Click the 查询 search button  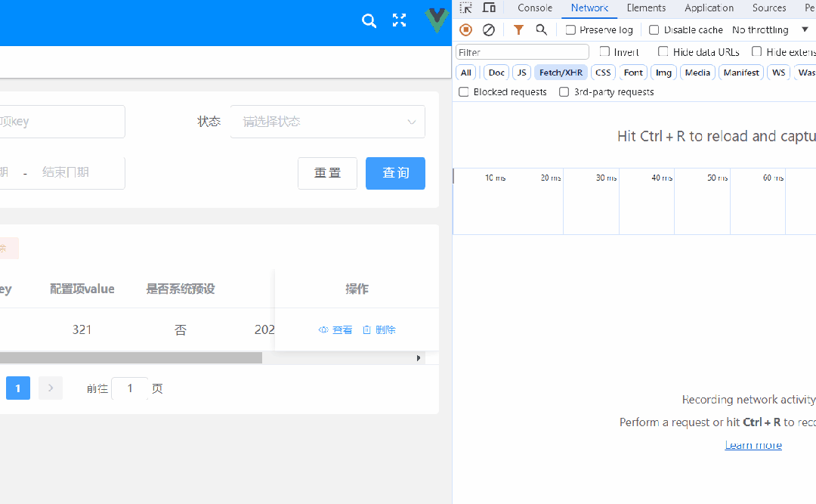click(395, 173)
